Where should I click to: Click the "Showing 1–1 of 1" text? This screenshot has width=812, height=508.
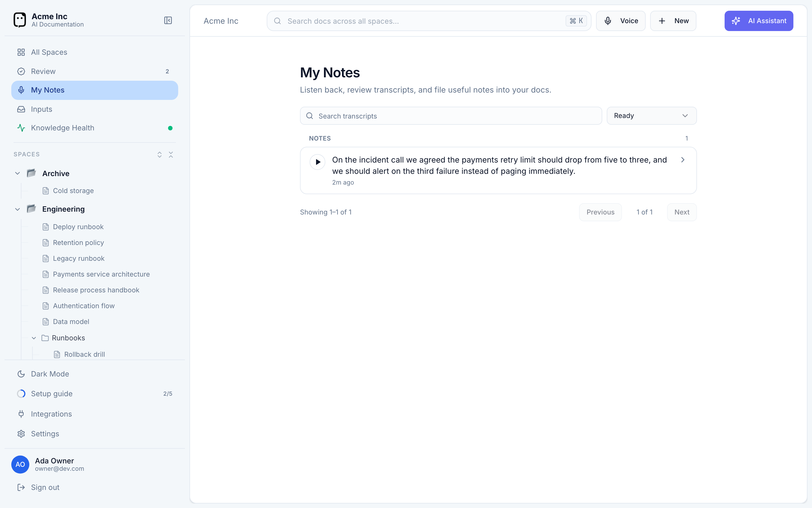[325, 212]
